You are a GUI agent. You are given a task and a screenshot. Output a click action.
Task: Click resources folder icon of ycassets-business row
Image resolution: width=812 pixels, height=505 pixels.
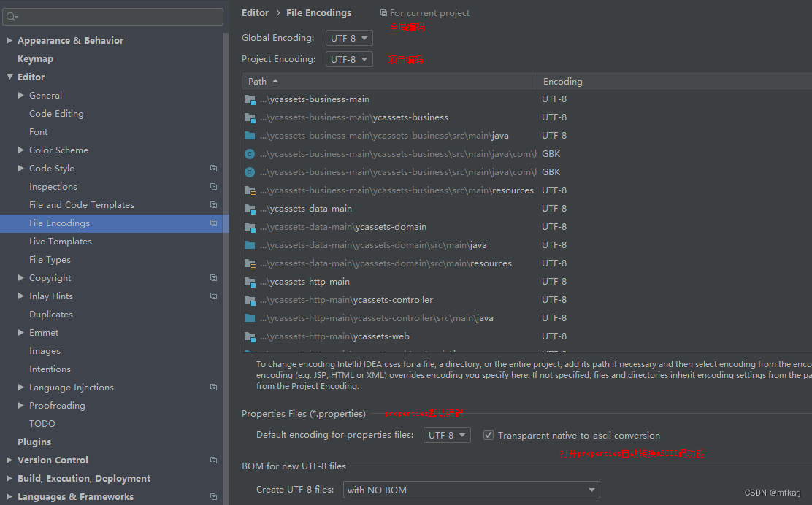(250, 190)
